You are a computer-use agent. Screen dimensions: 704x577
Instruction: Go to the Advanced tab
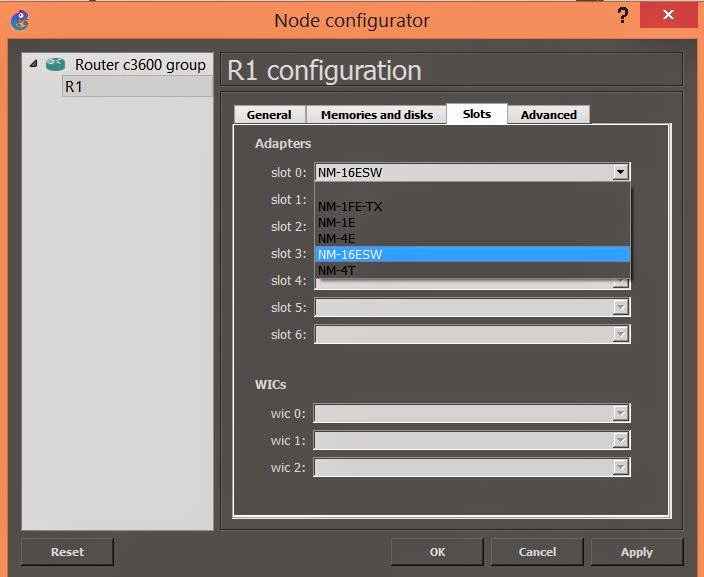[x=549, y=115]
